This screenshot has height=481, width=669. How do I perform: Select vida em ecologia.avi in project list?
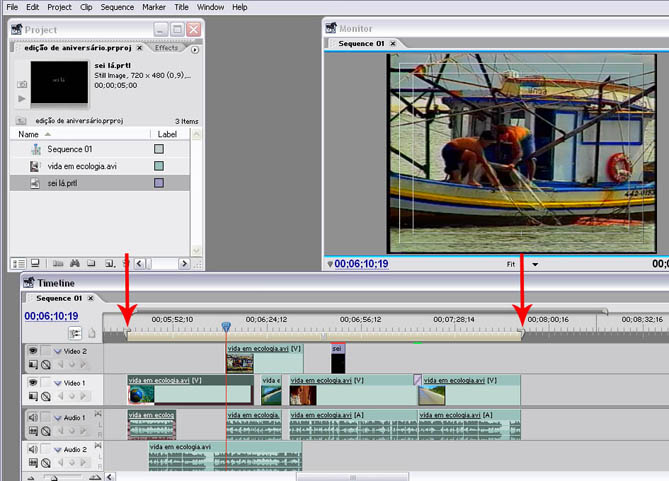pos(82,166)
